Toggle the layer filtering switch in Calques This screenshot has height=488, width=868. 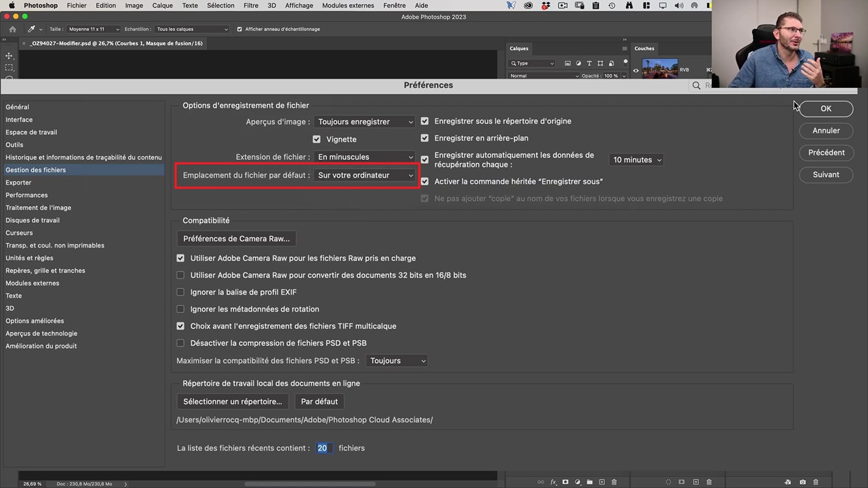click(x=625, y=62)
